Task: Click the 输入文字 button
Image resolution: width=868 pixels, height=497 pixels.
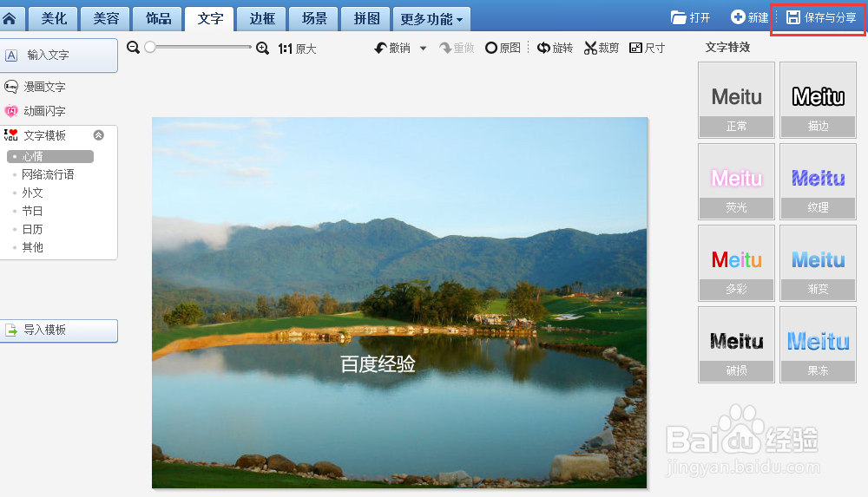Action: [x=59, y=56]
